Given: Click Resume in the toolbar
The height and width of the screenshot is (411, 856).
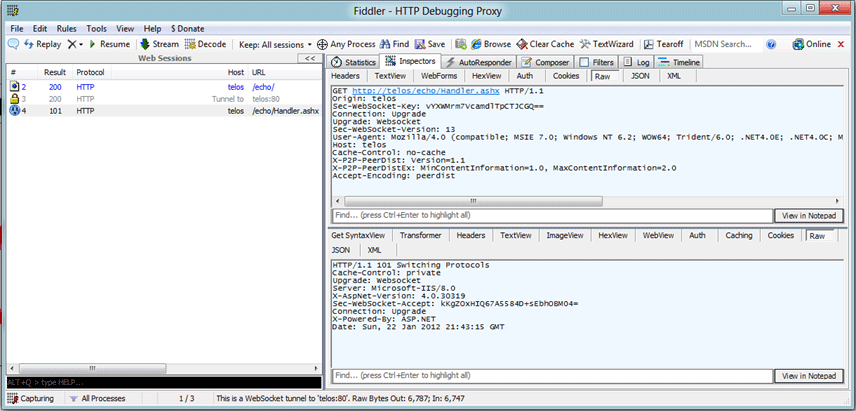Looking at the screenshot, I should click(109, 44).
